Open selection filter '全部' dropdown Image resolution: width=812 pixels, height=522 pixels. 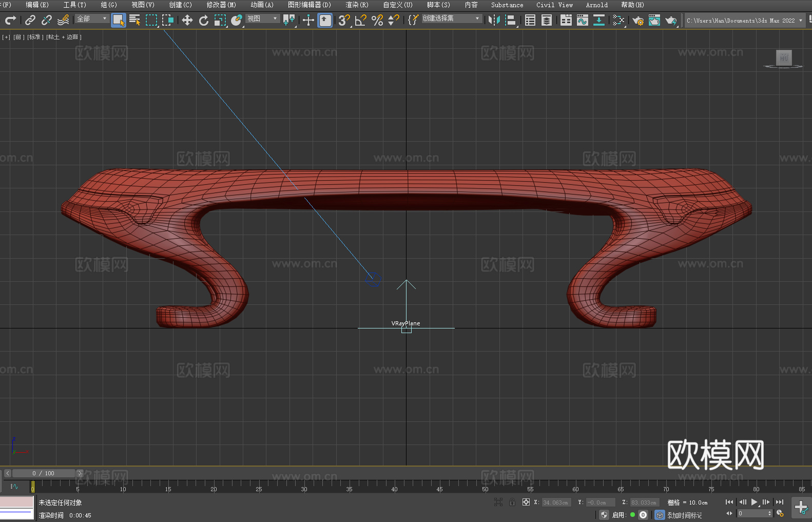coord(92,18)
